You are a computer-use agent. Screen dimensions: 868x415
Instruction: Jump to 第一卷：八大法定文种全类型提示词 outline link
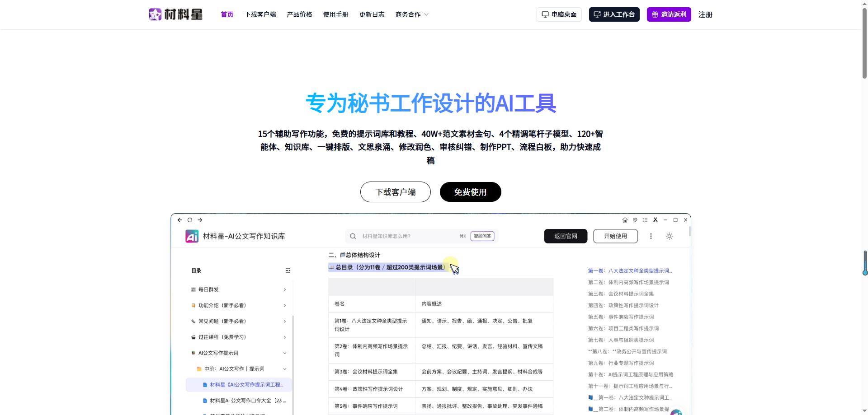(630, 271)
